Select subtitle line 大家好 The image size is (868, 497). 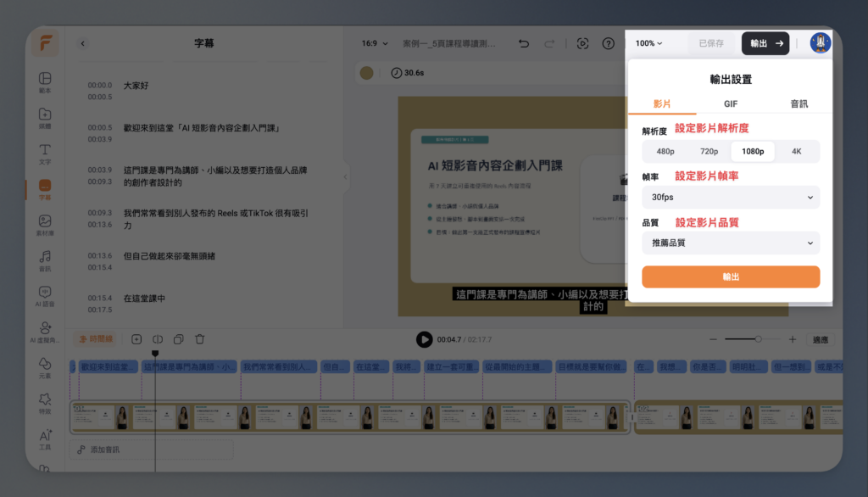click(136, 86)
